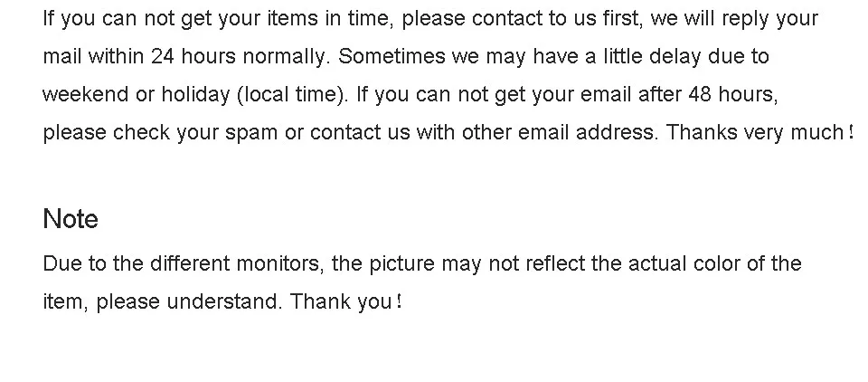The image size is (868, 382).
Task: Click the "Note" heading
Action: [x=71, y=219]
